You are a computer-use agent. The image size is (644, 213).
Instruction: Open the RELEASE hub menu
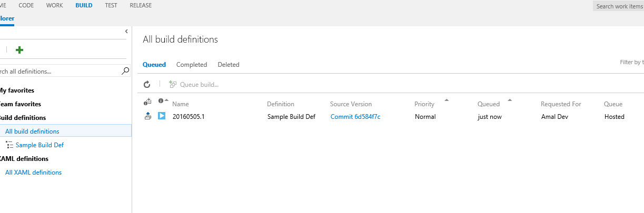coord(141,5)
